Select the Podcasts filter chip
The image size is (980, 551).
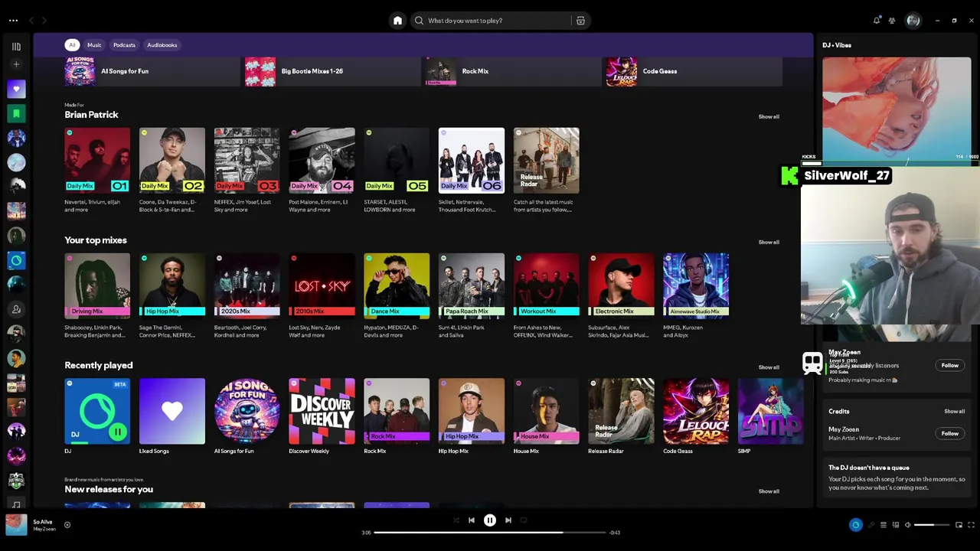[x=124, y=45]
